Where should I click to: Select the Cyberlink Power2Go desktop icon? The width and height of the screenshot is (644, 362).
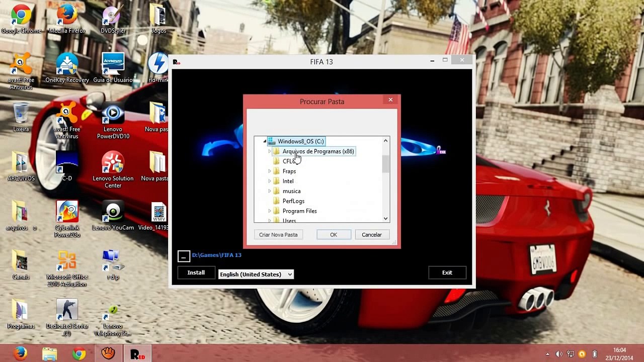(x=67, y=219)
